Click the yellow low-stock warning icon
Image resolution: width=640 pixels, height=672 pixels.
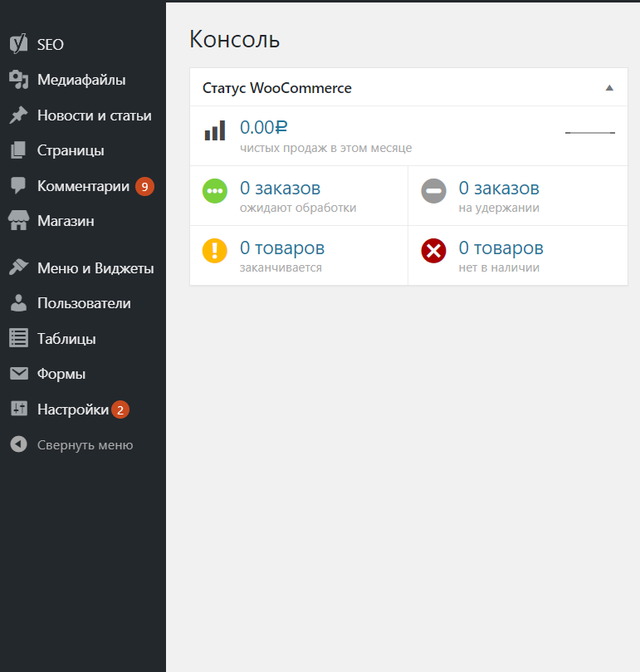[x=215, y=251]
